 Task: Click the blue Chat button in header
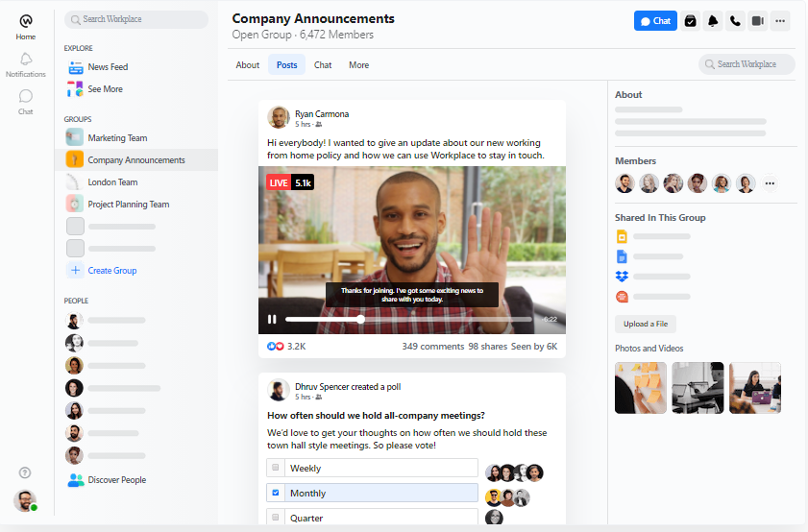[655, 21]
